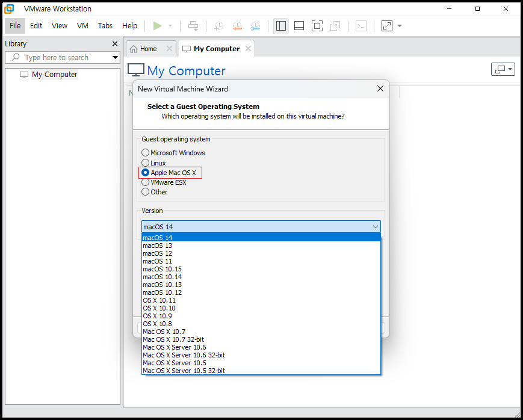Choose Mac OS X 10.7 (64-bit) entry
The width and height of the screenshot is (523, 420).
coord(261,332)
